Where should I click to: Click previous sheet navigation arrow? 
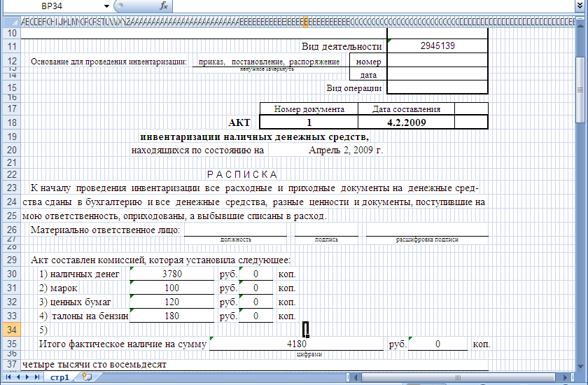coord(17,377)
